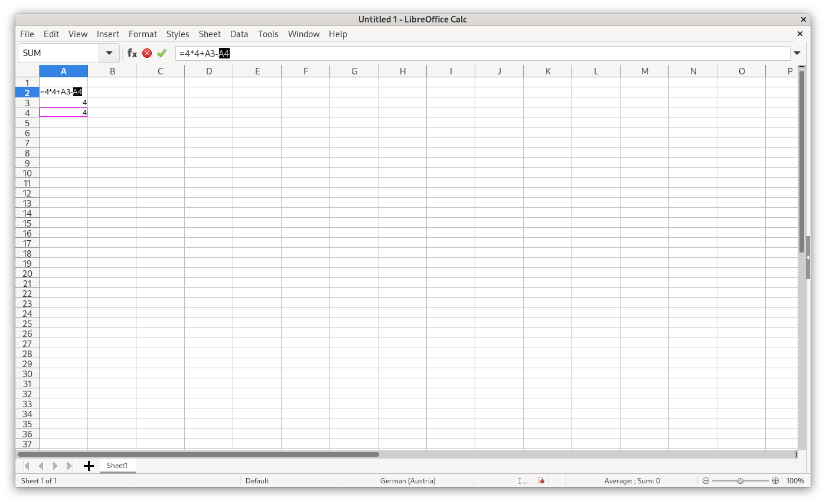The width and height of the screenshot is (826, 504).
Task: Expand the formula bar input line
Action: click(x=797, y=53)
